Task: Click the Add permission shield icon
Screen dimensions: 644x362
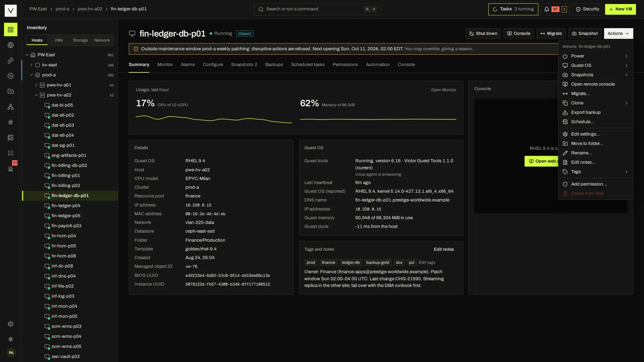Action: pos(565,184)
